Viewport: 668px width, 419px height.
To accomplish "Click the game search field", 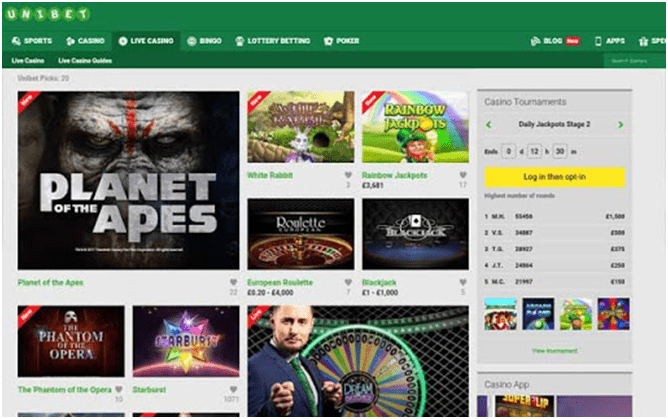I will click(634, 61).
